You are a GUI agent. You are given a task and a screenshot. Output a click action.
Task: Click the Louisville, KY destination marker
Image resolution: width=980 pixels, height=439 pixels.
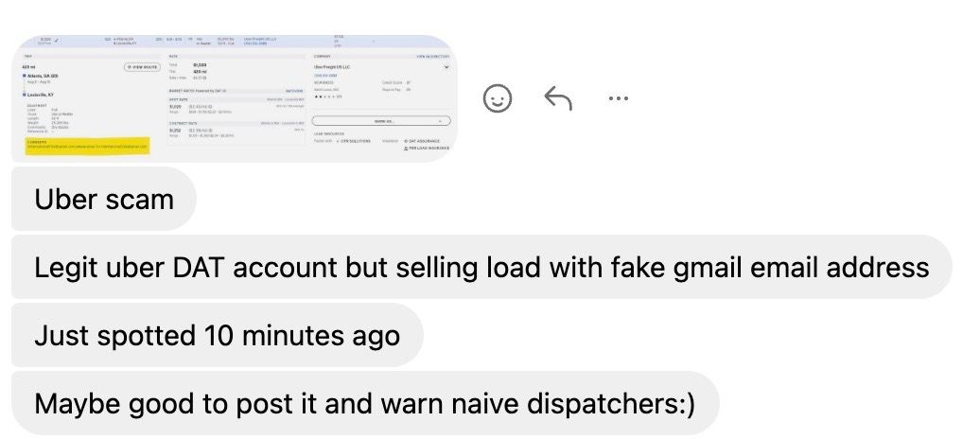(x=24, y=95)
